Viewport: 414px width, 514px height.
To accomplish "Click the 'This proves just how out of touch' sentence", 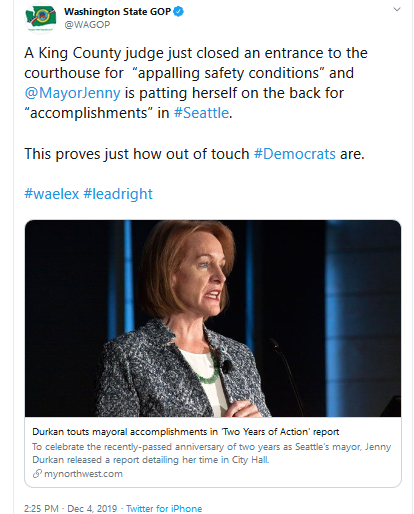I will (x=137, y=154).
